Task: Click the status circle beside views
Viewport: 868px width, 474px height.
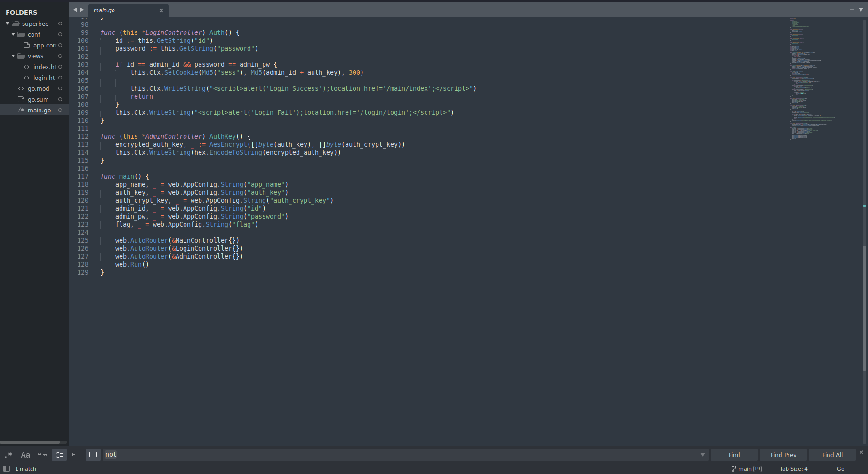Action: 60,56
